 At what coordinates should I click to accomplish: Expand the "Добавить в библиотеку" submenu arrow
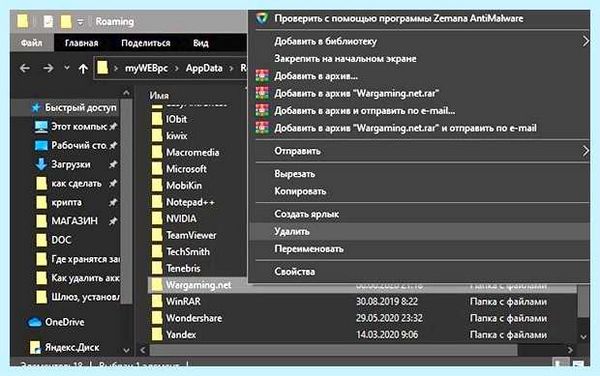(x=585, y=41)
